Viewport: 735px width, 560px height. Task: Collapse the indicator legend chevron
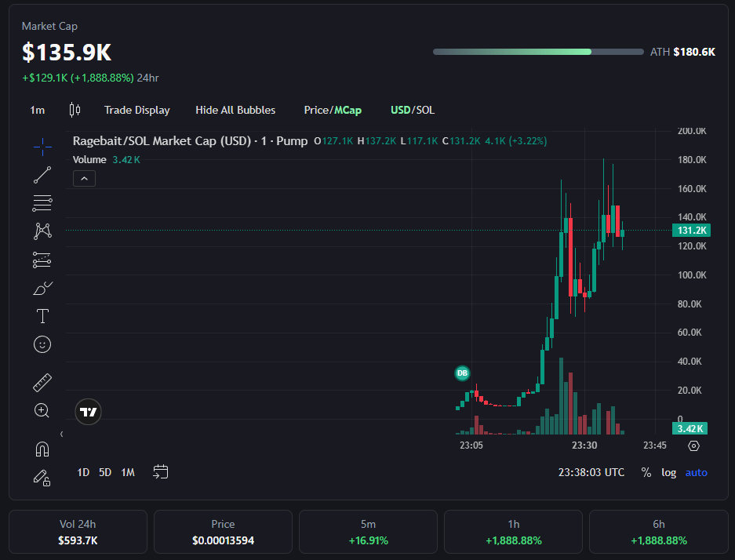[85, 179]
